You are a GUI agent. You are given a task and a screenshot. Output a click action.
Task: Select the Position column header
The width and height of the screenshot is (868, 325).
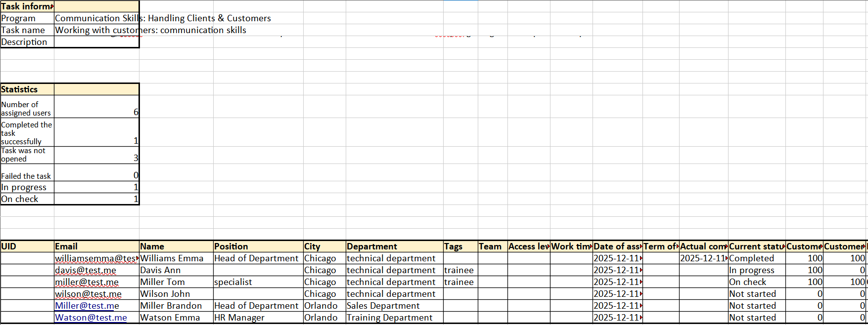257,246
